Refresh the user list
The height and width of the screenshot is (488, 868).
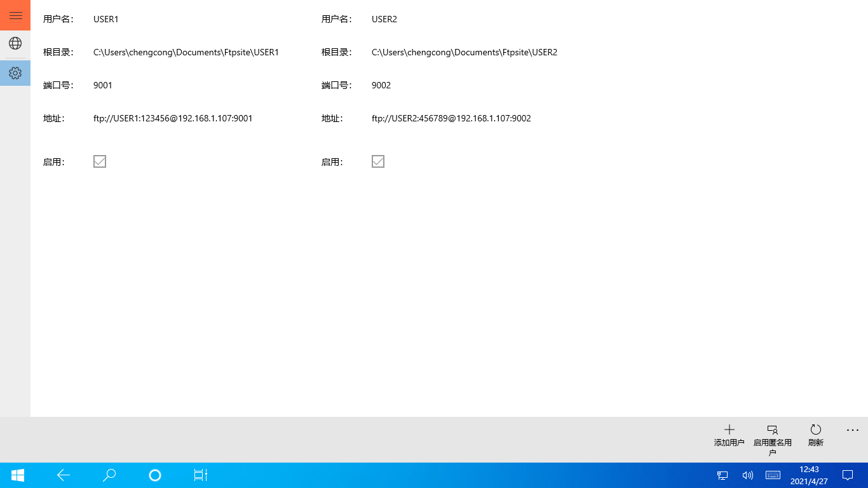click(815, 435)
